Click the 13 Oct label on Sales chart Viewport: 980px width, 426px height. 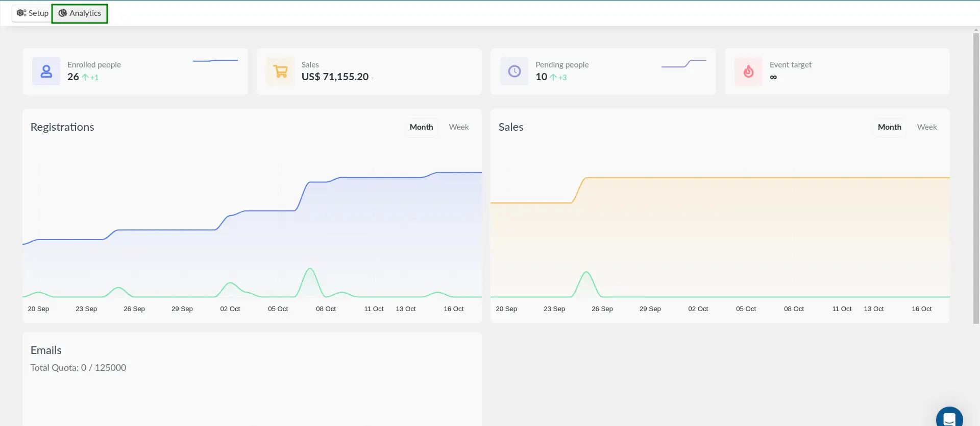tap(874, 309)
